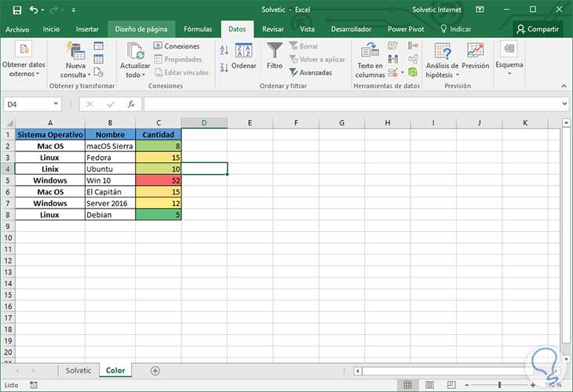Click the macro recording icon in status bar
This screenshot has width=573, height=392.
(x=34, y=385)
